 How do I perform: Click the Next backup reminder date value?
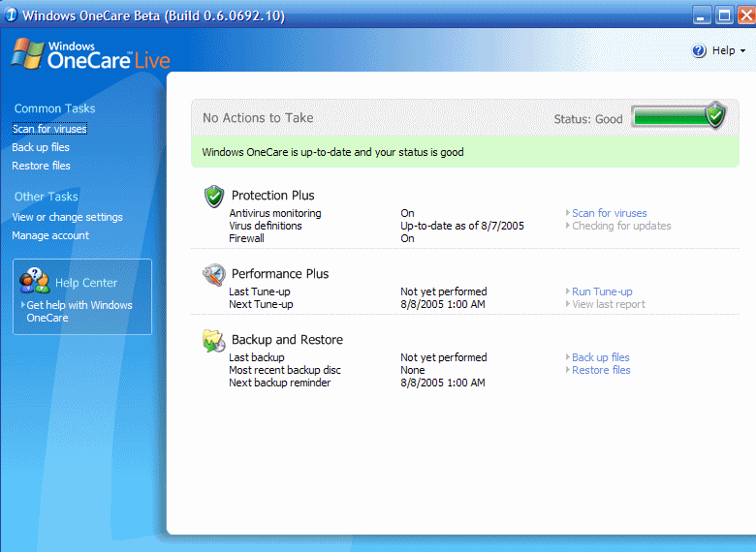click(x=443, y=383)
